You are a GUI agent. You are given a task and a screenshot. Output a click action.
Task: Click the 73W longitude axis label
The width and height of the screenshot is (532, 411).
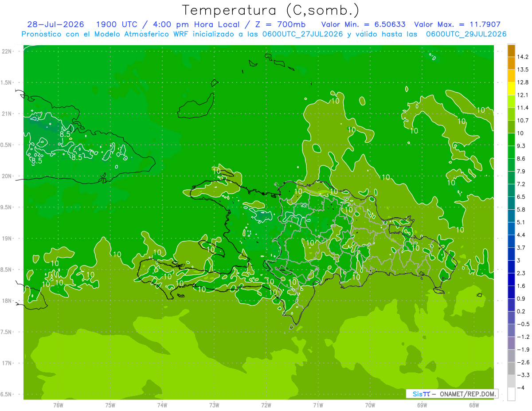click(x=214, y=405)
